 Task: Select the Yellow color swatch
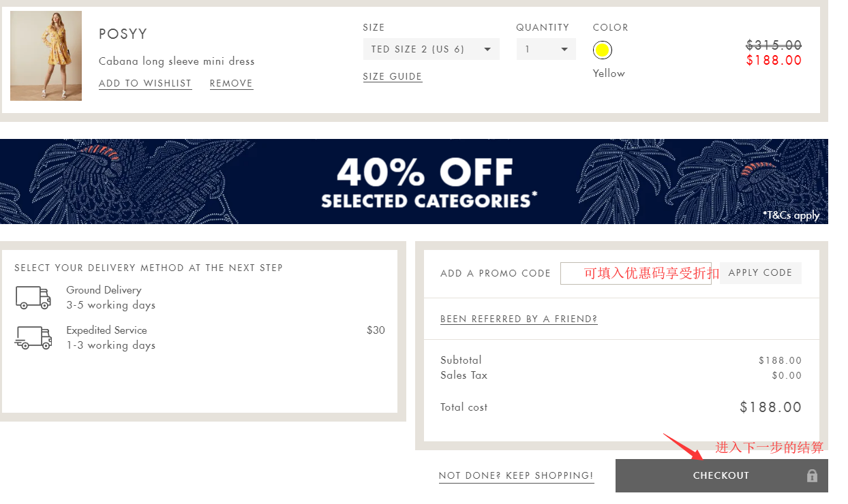pyautogui.click(x=603, y=50)
